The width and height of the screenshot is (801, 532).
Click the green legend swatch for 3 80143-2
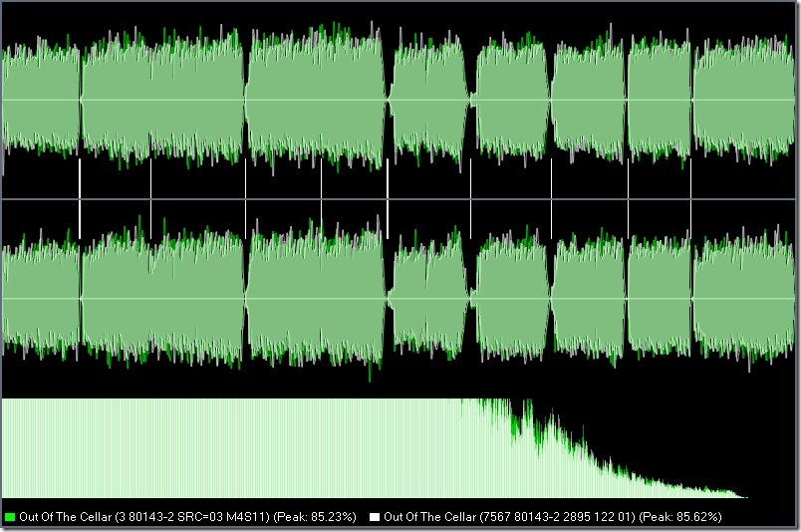coord(9,517)
